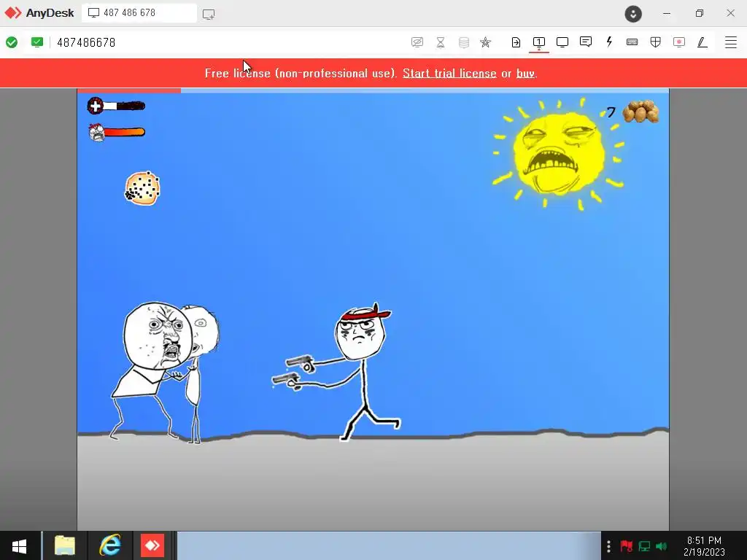
Task: Open the whiteboard pen icon
Action: tap(703, 42)
